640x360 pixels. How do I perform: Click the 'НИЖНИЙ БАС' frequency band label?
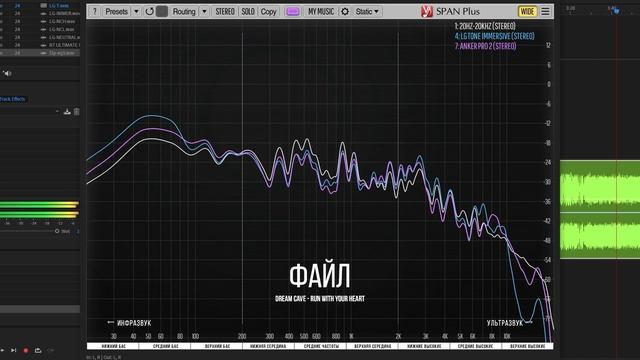(x=113, y=346)
